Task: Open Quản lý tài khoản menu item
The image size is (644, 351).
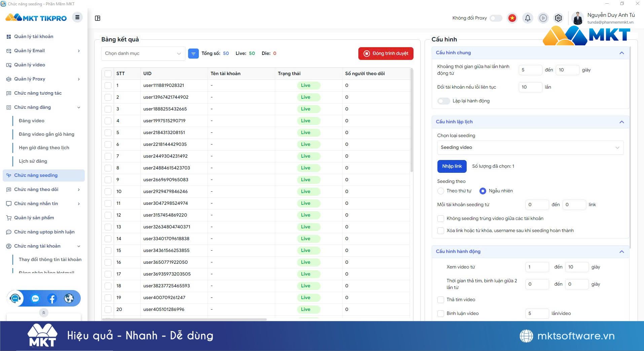Action: 34,36
